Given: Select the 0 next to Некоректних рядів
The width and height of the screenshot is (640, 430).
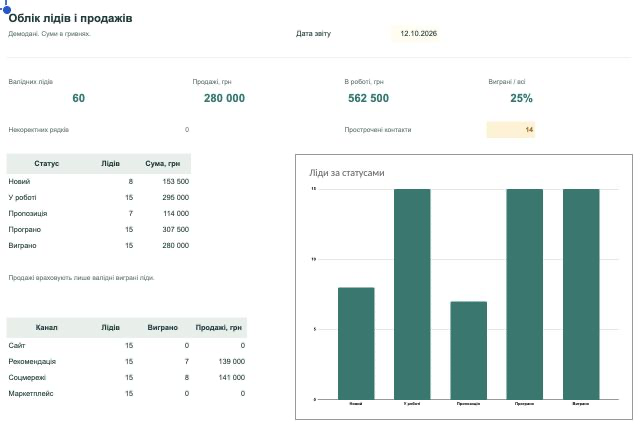Looking at the screenshot, I should coord(187,130).
